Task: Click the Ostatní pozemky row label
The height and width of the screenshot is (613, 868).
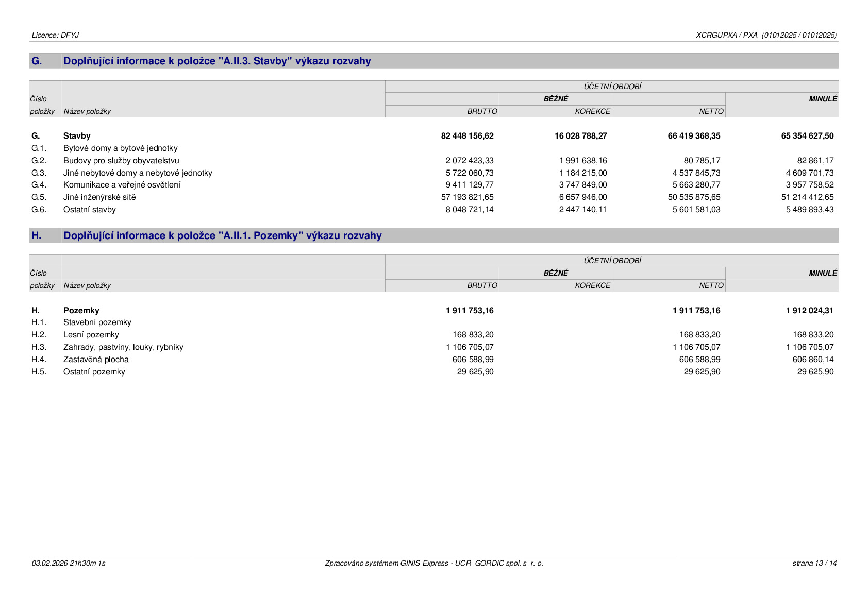Action: 94,372
